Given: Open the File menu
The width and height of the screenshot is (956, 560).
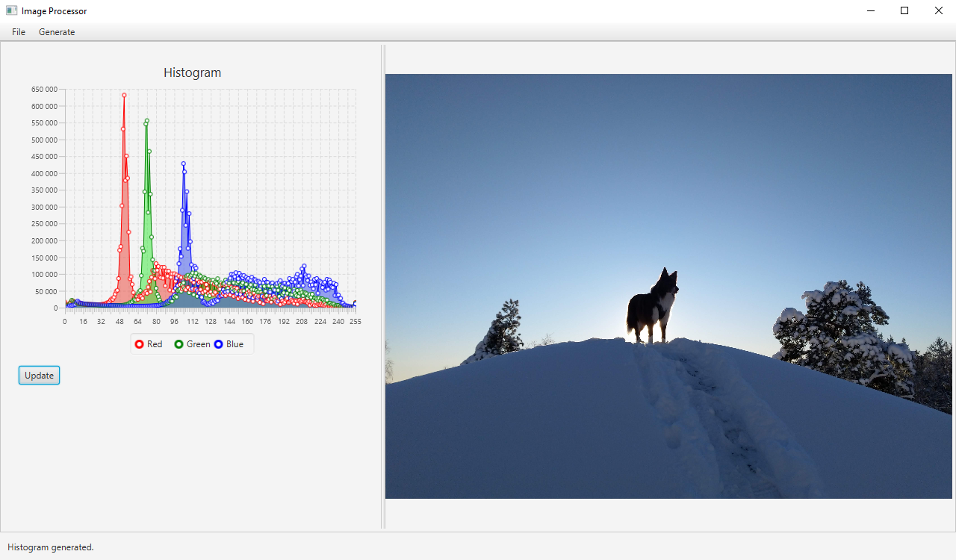Looking at the screenshot, I should (18, 32).
